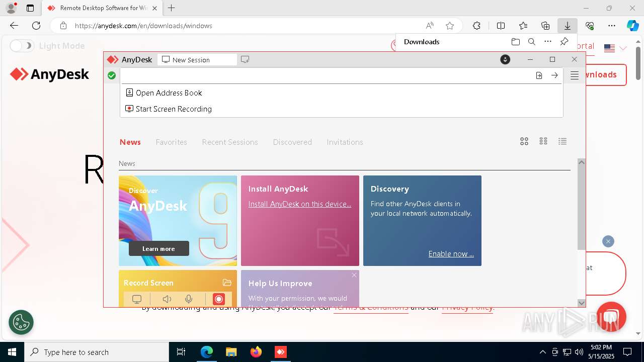Open the red chat widget button
The height and width of the screenshot is (362, 644).
click(x=611, y=317)
